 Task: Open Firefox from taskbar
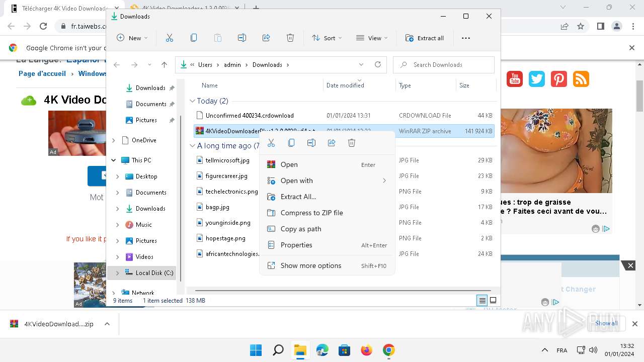tap(367, 350)
